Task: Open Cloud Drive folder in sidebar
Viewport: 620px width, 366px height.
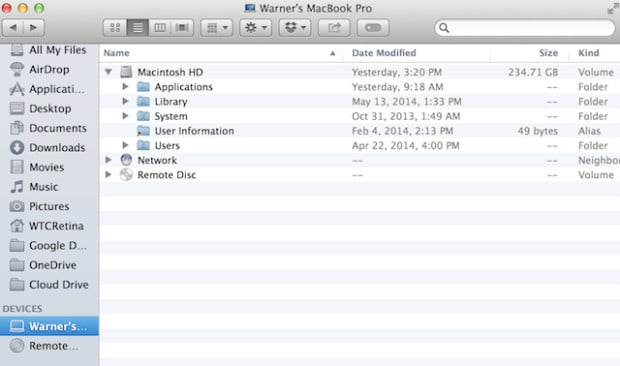Action: pos(49,285)
